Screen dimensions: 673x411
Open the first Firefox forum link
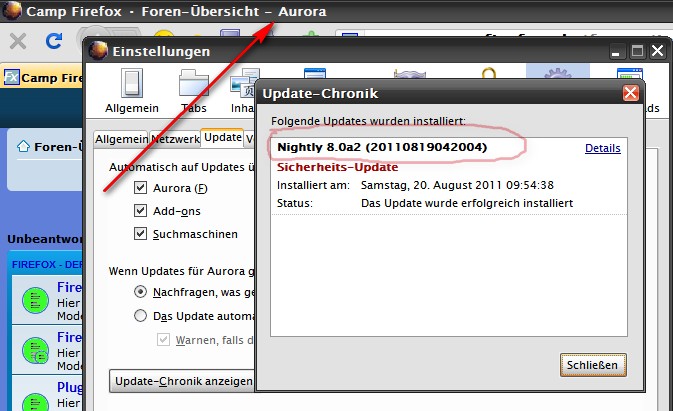point(69,287)
